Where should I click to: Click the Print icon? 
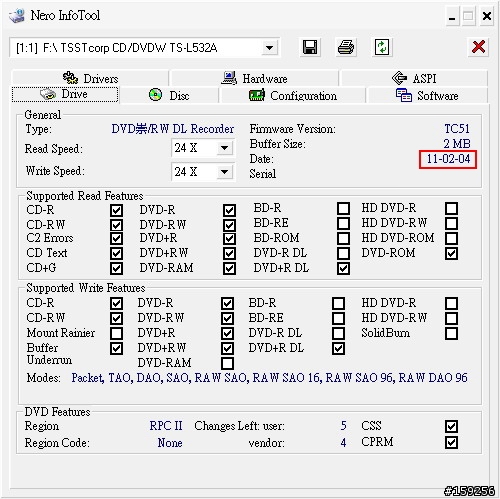pyautogui.click(x=346, y=47)
